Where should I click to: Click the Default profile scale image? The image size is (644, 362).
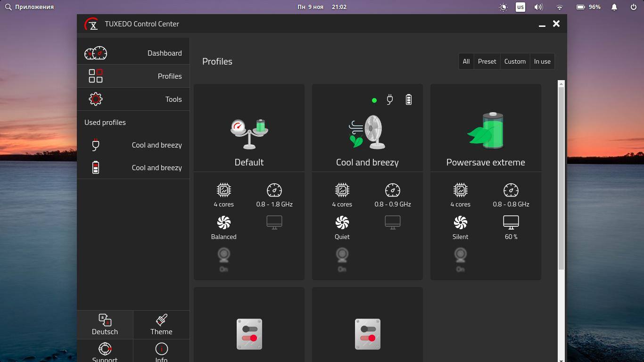249,133
